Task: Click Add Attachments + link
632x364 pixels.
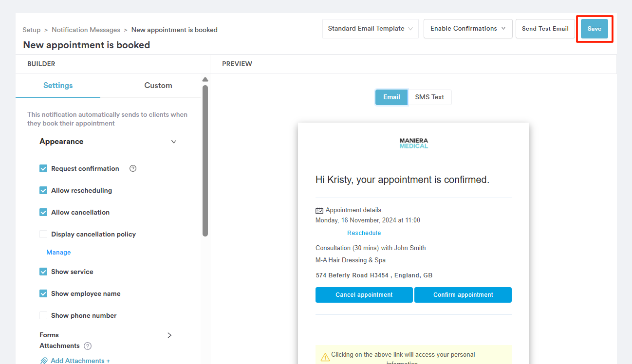Action: pyautogui.click(x=80, y=361)
